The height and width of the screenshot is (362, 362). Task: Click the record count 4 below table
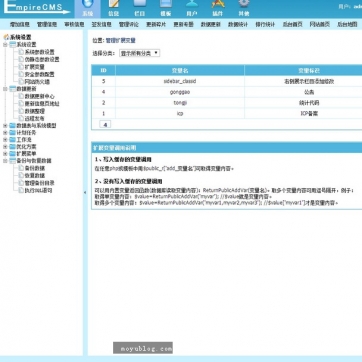(x=105, y=125)
